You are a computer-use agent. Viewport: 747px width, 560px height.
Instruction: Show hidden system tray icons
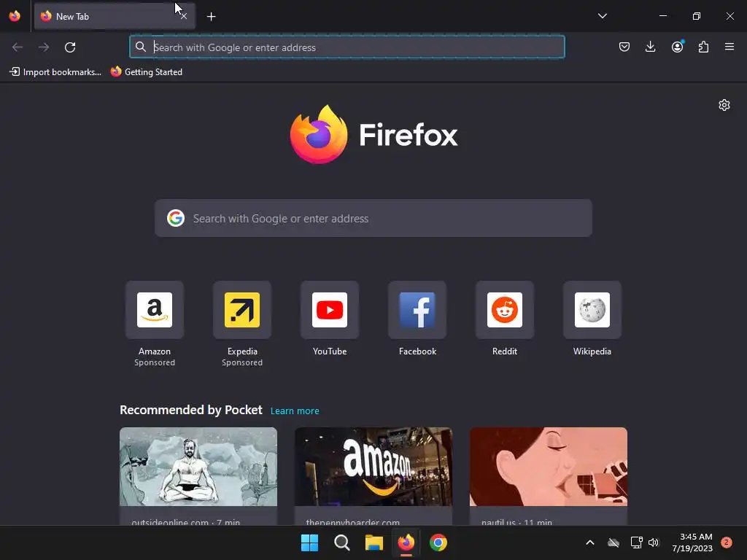click(589, 542)
